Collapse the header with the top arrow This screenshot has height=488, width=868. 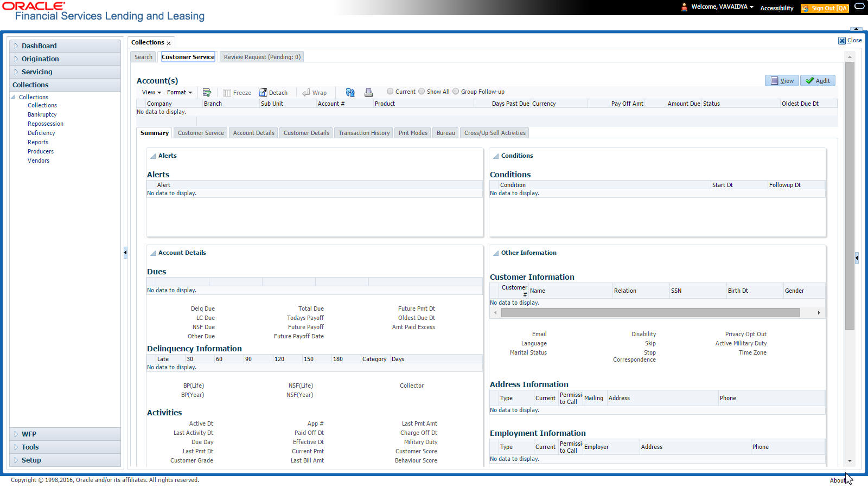point(856,28)
